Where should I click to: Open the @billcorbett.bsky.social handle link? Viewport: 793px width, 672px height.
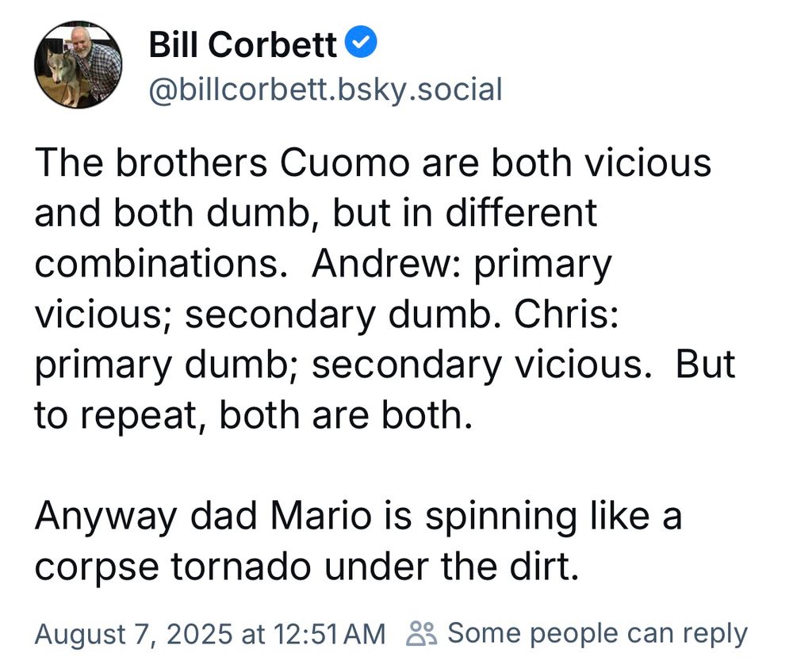[325, 90]
